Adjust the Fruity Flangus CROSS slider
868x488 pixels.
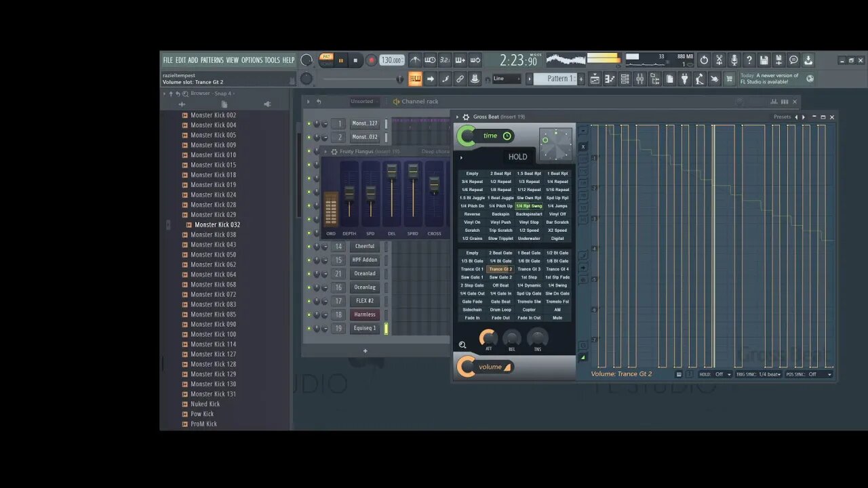click(434, 183)
